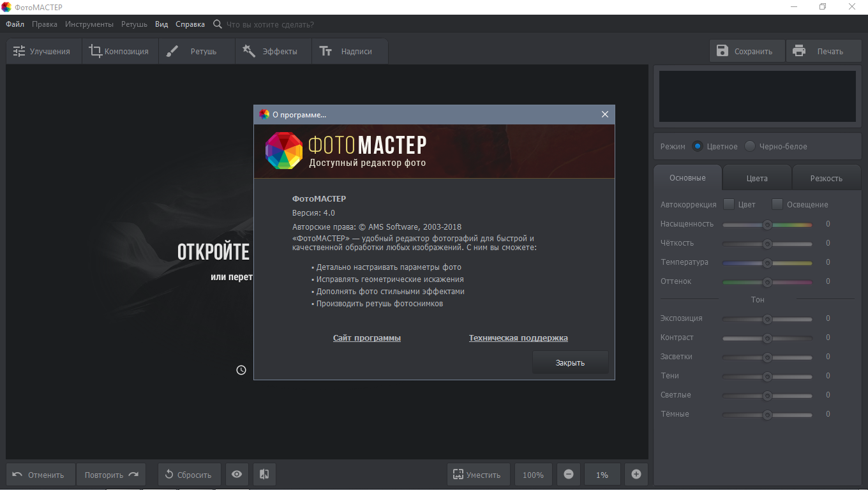This screenshot has height=490, width=868.
Task: Click the Чёткость slider handle
Action: (x=767, y=244)
